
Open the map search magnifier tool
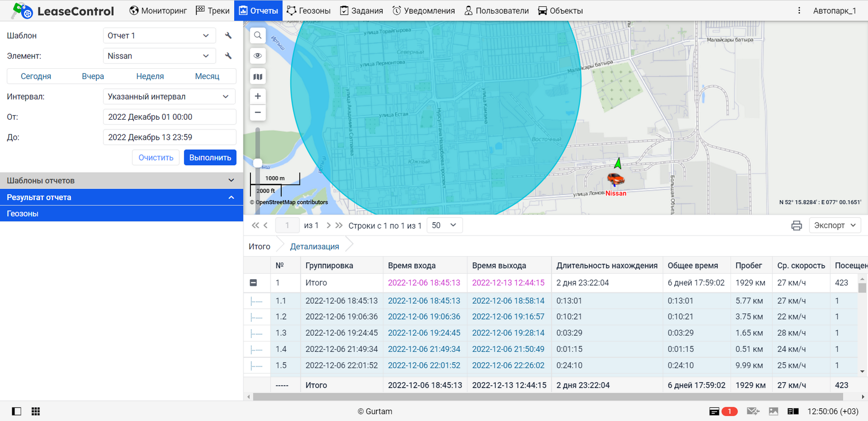[258, 35]
